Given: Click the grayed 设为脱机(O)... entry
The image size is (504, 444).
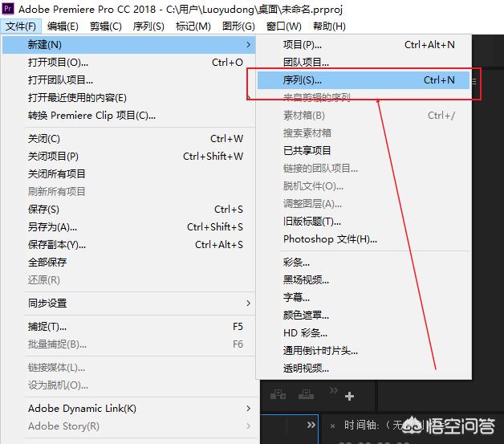Looking at the screenshot, I should coord(129,385).
